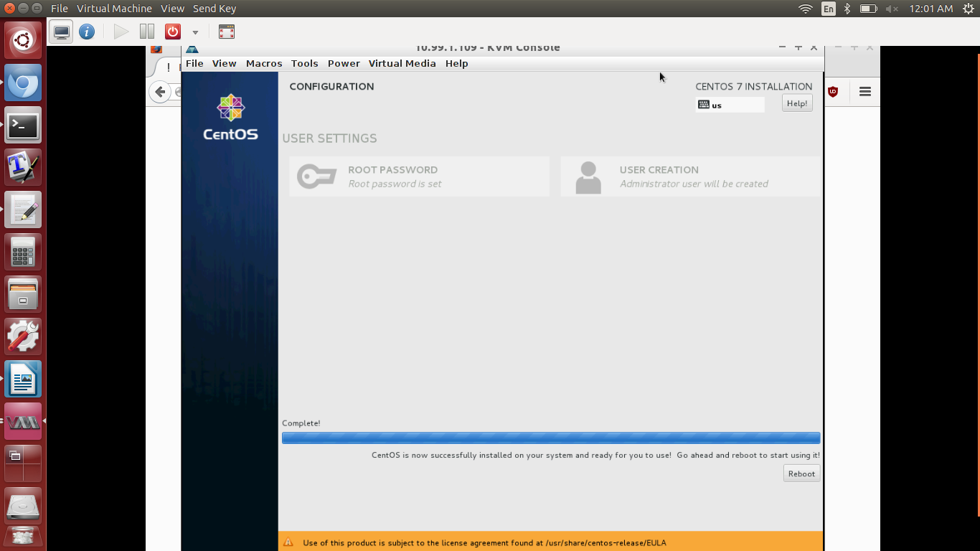Open the file archive dock icon
The image size is (980, 551).
tap(23, 295)
